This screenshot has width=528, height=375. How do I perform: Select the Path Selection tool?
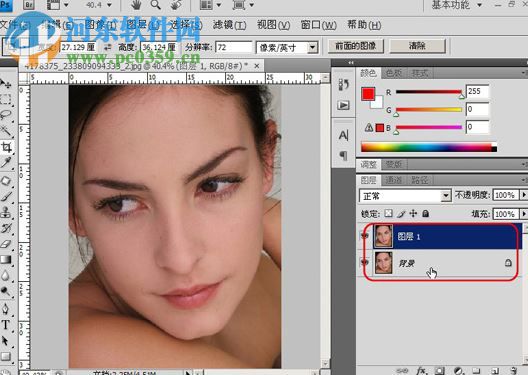5,341
